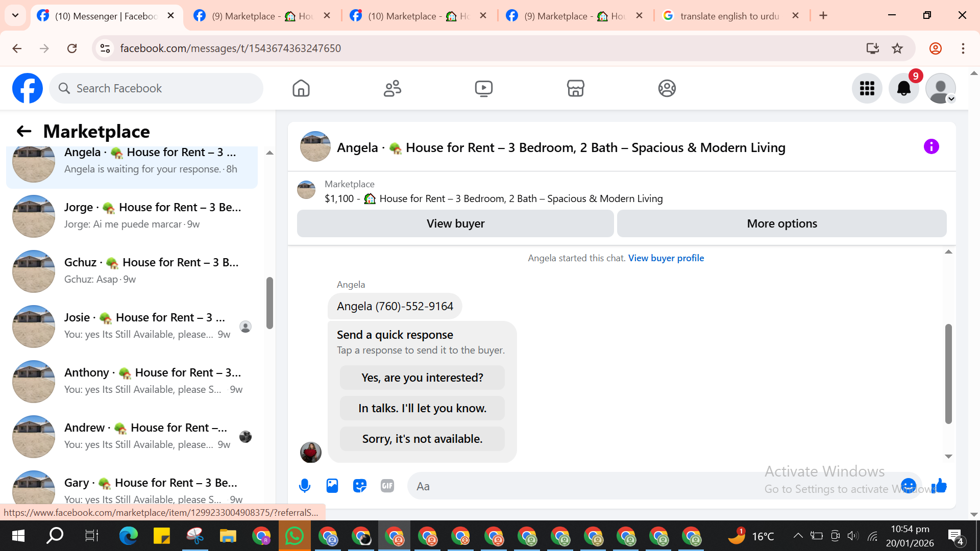Click the View buyer button
The image size is (980, 551).
(x=455, y=223)
